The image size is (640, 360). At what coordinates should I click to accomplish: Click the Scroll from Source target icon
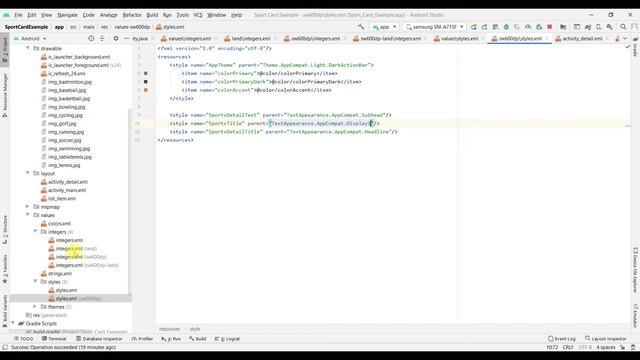91,38
